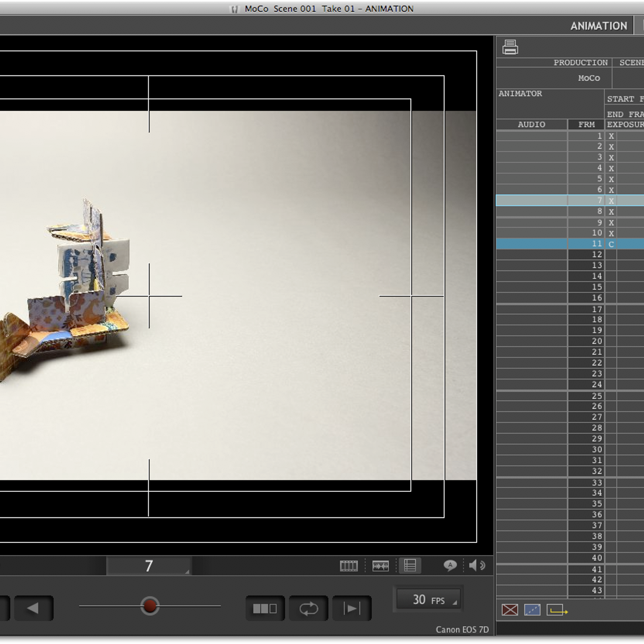The height and width of the screenshot is (644, 644).
Task: Click the blue dashed-line hold frame icon
Action: coord(532,610)
